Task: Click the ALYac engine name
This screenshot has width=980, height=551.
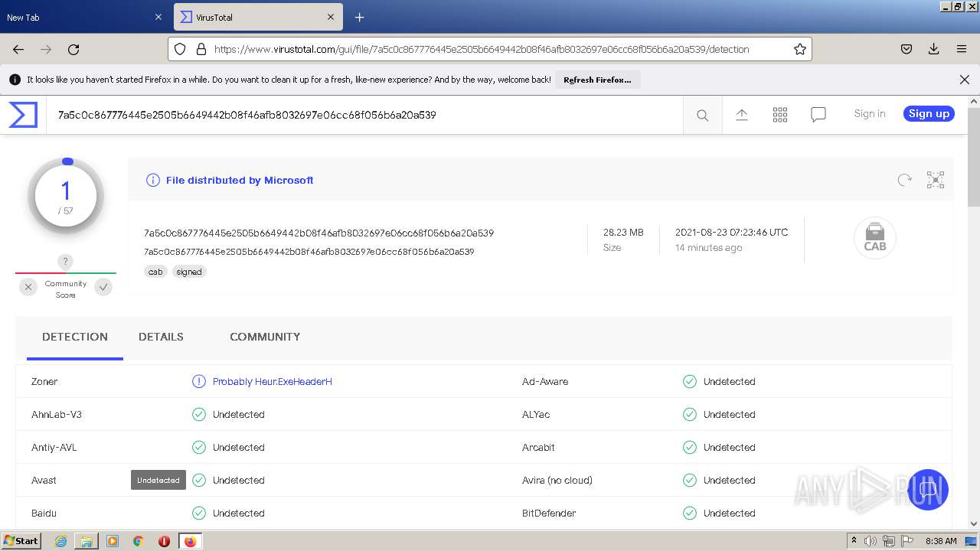Action: (536, 414)
